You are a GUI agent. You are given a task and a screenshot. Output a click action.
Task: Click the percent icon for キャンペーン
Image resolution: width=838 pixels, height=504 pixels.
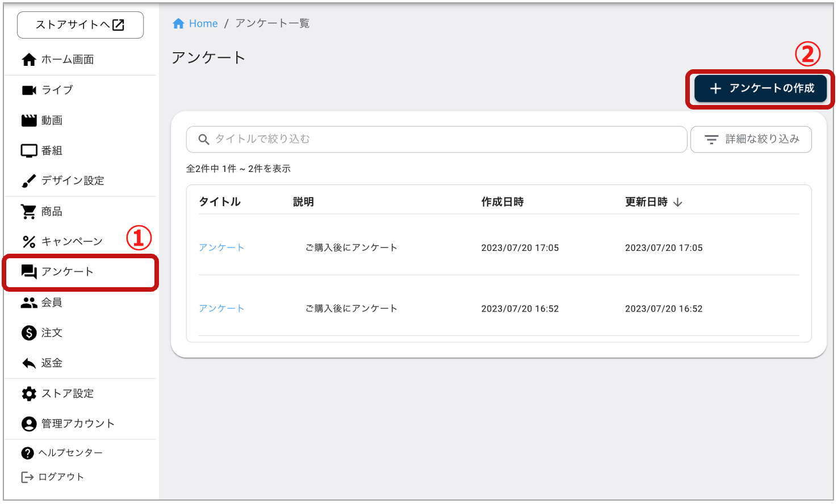pyautogui.click(x=29, y=242)
